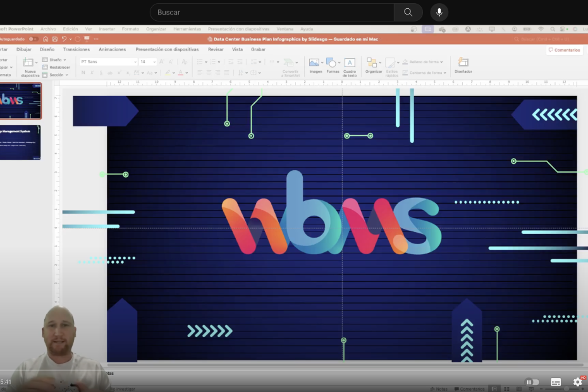The height and width of the screenshot is (392, 588).
Task: Select the first slide thumbnail with logo
Action: tap(20, 101)
